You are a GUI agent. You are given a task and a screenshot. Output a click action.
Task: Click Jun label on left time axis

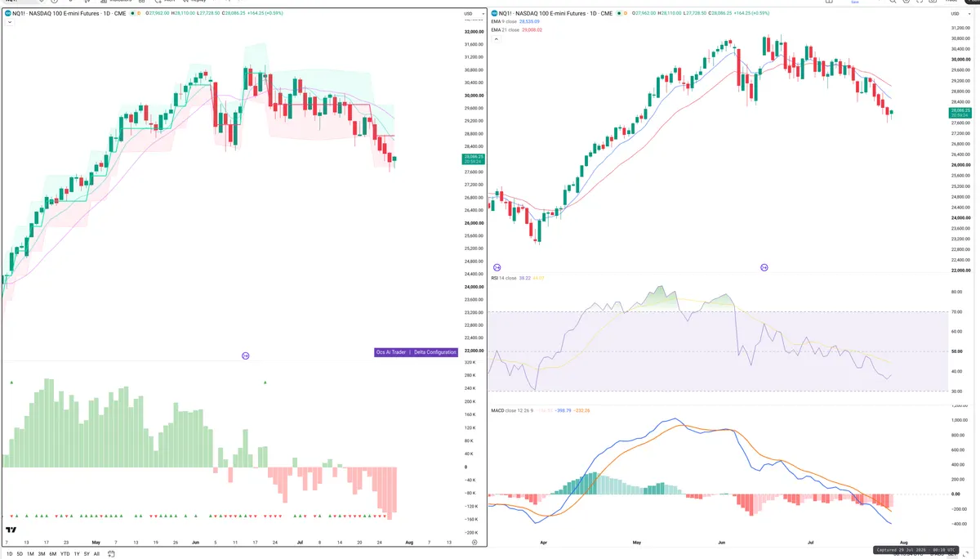click(194, 541)
